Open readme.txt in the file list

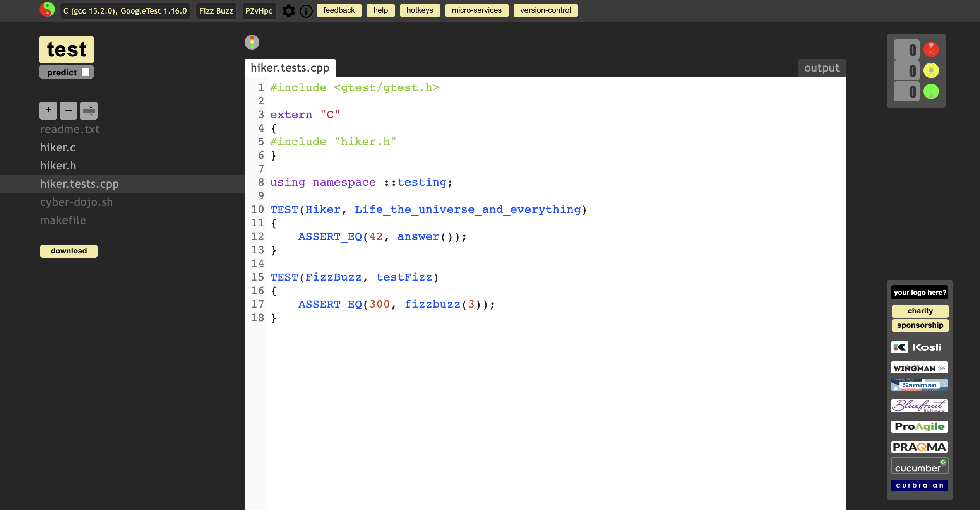[x=70, y=129]
